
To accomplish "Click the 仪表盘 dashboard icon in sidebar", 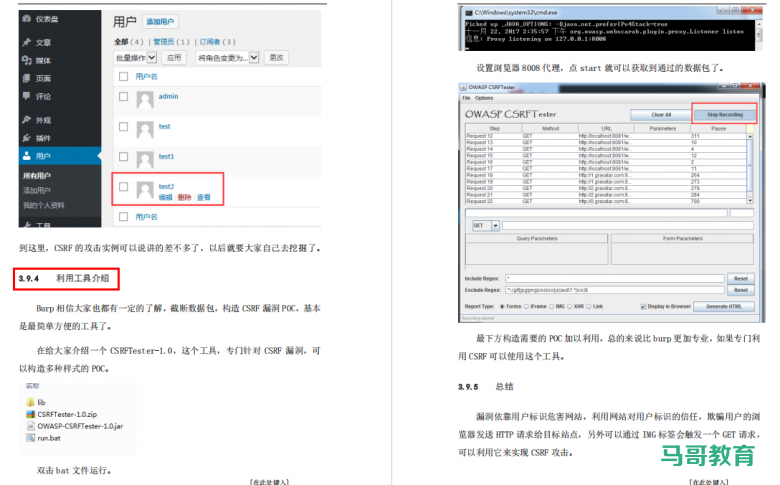I will [x=26, y=20].
